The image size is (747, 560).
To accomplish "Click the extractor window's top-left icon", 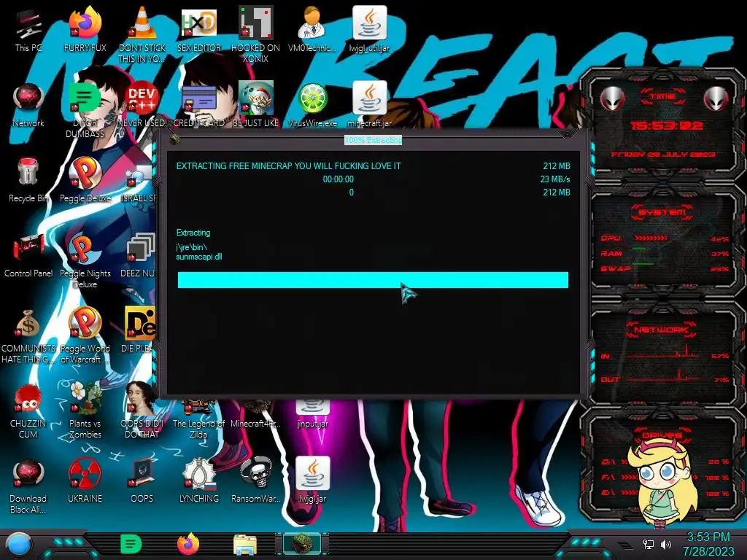I will pos(175,139).
